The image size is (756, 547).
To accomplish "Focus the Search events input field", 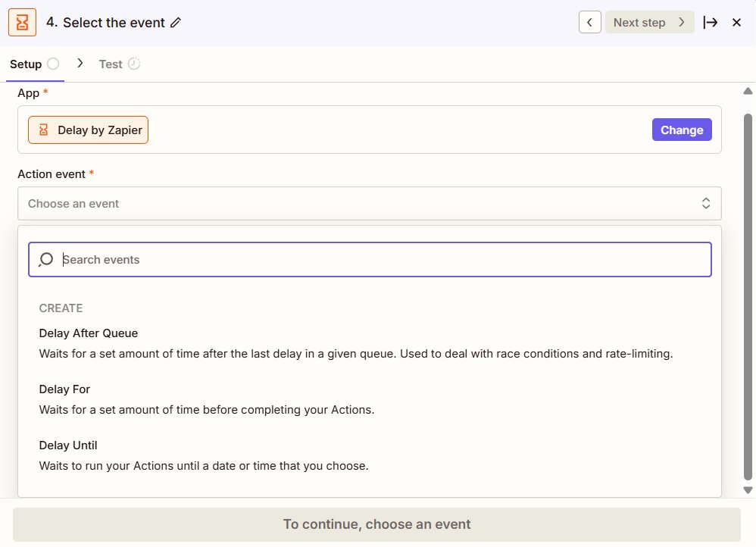I will point(370,260).
